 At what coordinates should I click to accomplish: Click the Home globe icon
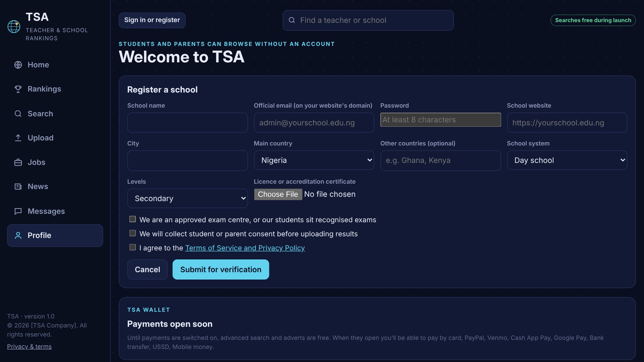[18, 65]
